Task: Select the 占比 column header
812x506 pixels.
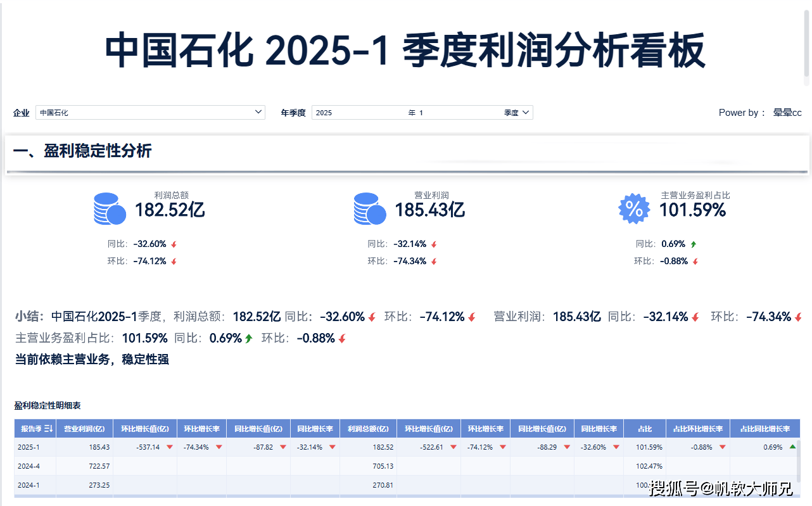Action: 644,429
